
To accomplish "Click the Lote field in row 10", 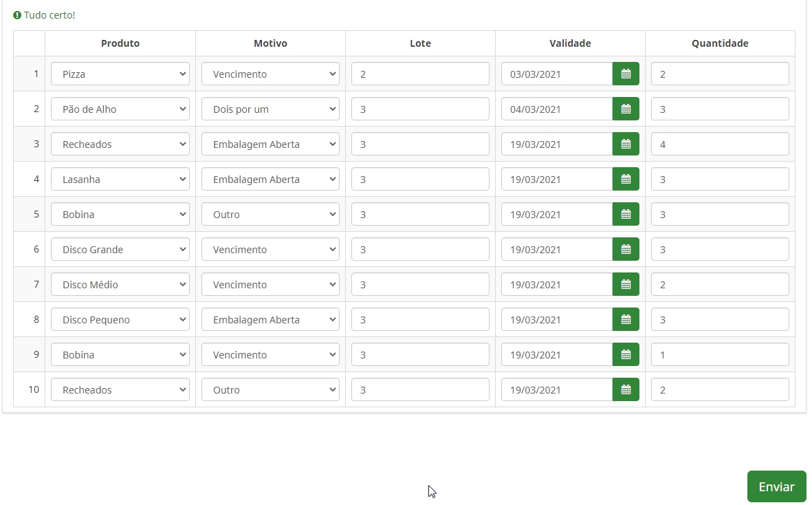I will click(x=420, y=389).
